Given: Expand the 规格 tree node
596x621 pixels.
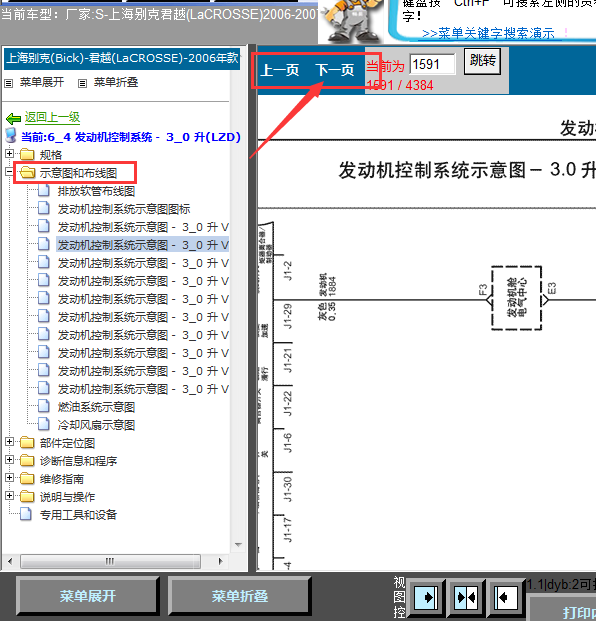Looking at the screenshot, I should 10,154.
